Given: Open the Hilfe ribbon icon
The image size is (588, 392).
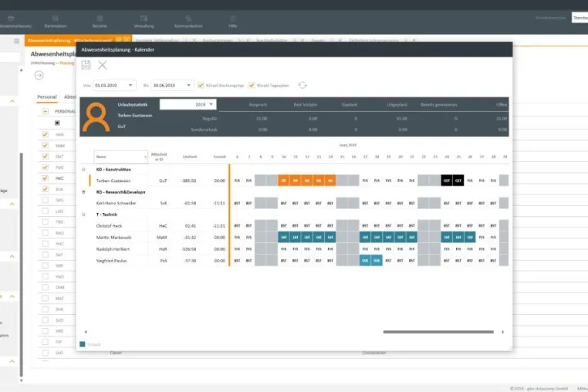Looking at the screenshot, I should (x=233, y=22).
